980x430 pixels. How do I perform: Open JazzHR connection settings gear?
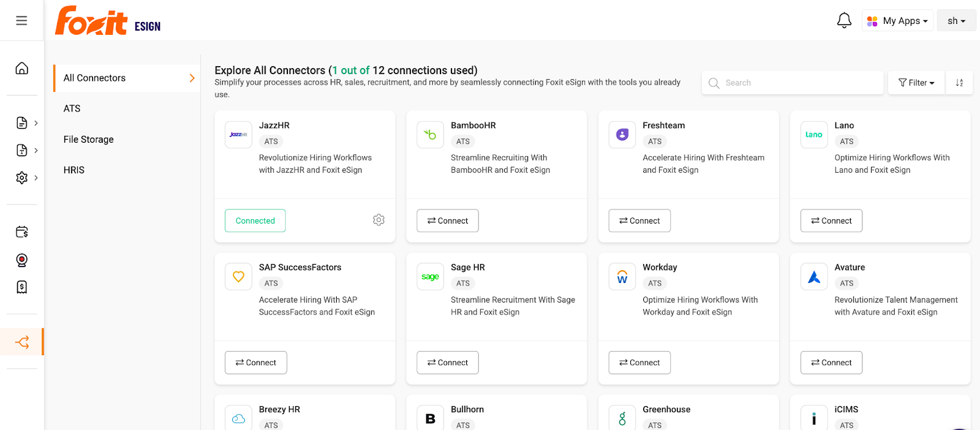379,220
